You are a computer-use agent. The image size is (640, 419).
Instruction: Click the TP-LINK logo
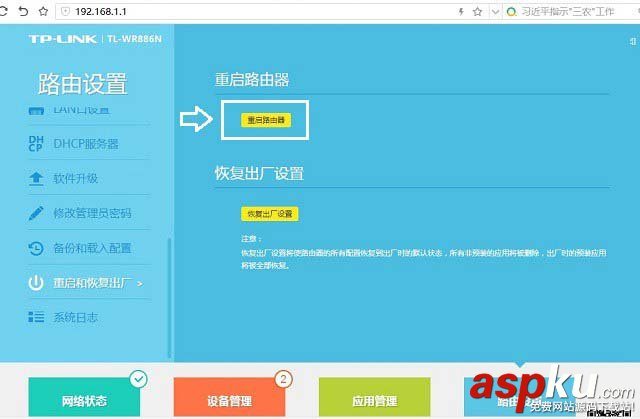point(62,39)
